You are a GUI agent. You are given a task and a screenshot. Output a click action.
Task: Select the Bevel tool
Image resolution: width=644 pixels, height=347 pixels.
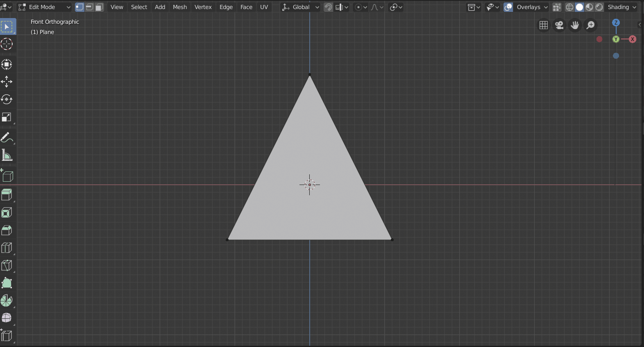click(x=7, y=230)
